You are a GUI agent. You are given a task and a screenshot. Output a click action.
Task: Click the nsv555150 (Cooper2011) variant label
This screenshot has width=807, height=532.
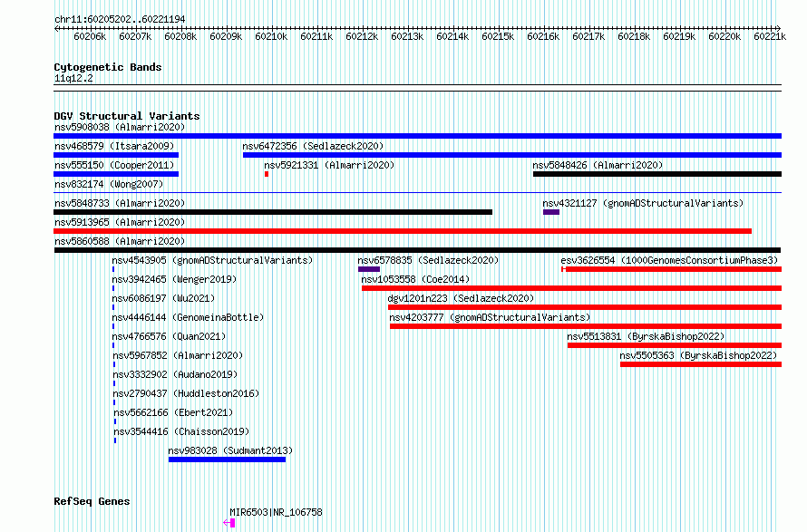click(114, 165)
